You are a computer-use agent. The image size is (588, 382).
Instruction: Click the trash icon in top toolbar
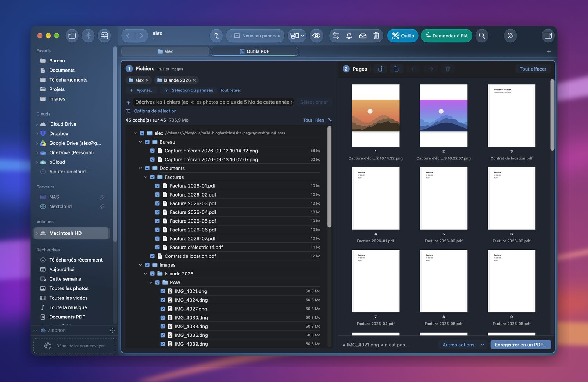point(376,36)
